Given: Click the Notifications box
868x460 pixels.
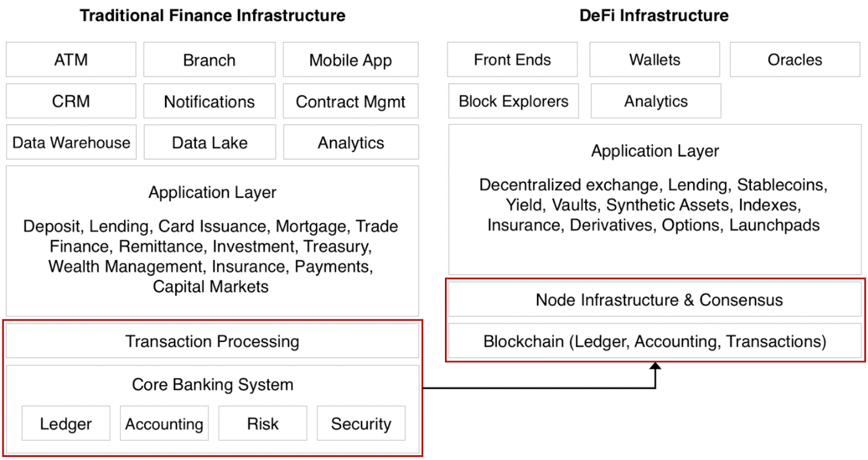Looking at the screenshot, I should [209, 101].
